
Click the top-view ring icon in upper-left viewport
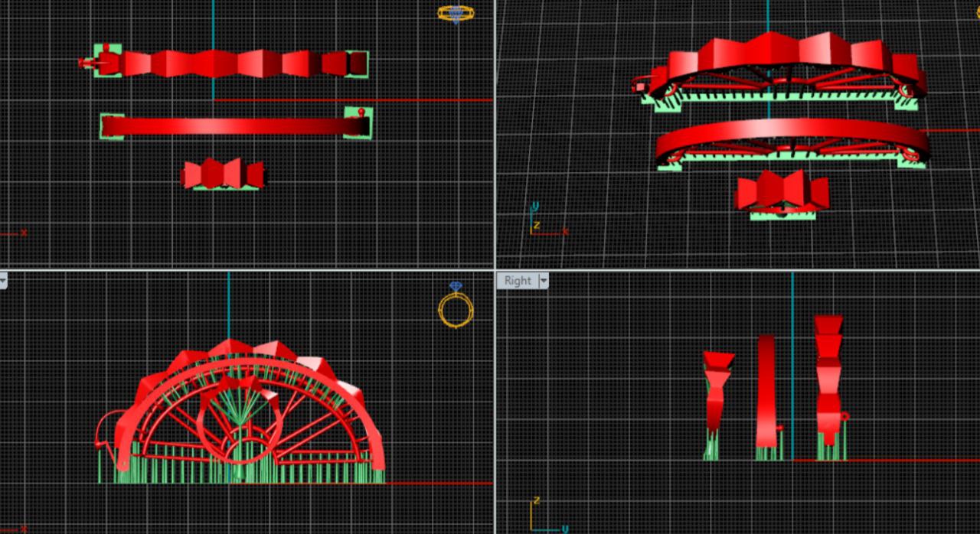(456, 14)
